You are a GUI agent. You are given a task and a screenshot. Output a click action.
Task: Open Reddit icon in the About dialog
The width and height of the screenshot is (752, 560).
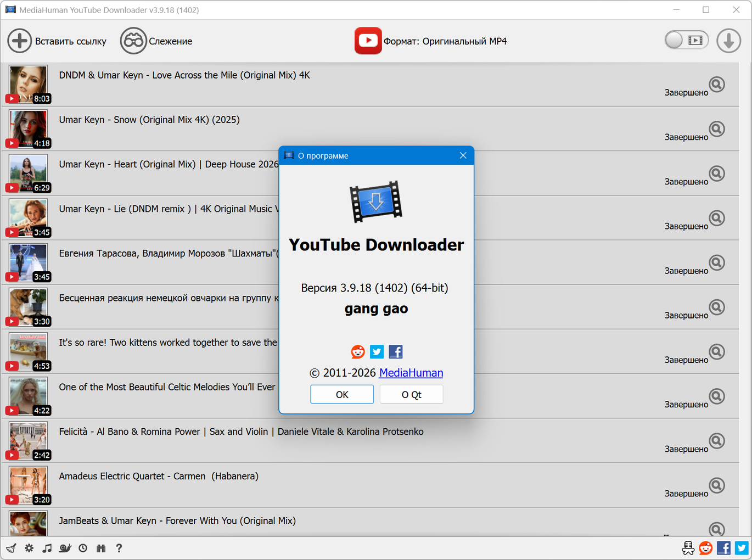pos(358,352)
